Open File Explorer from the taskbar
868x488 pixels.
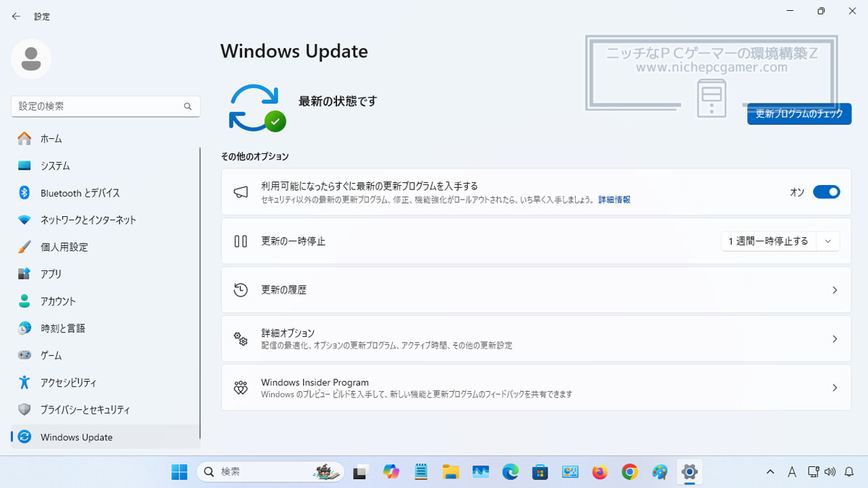click(451, 472)
